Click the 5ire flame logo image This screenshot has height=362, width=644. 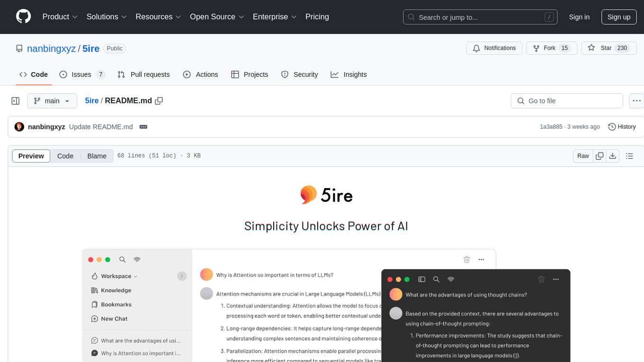[x=326, y=195]
